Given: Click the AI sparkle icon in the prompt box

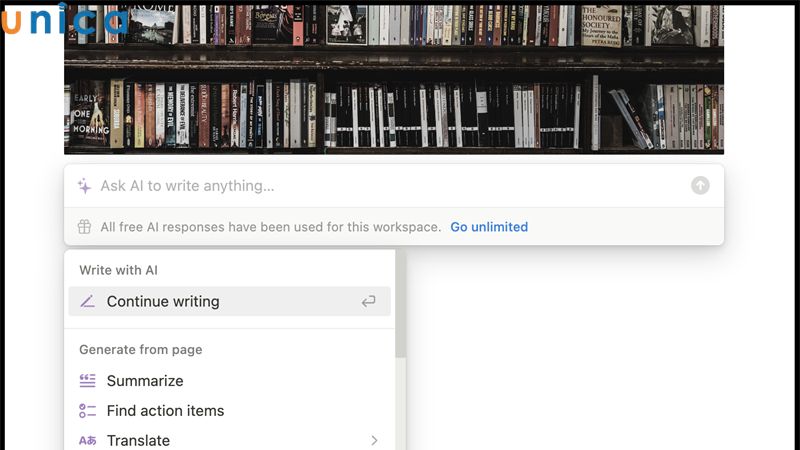Looking at the screenshot, I should pos(85,186).
